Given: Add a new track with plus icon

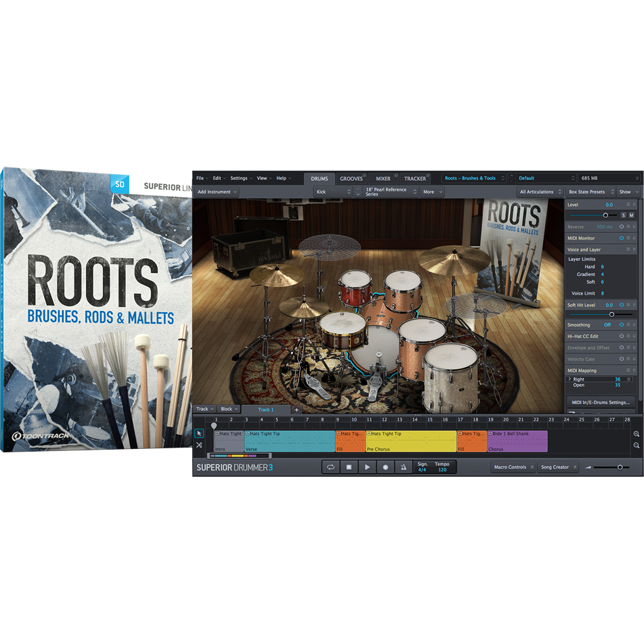Looking at the screenshot, I should pos(296,410).
